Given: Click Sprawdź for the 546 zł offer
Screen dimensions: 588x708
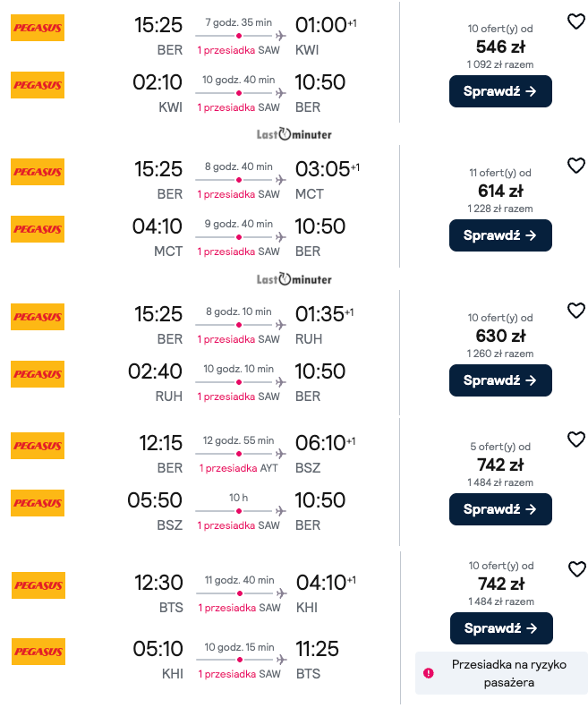Looking at the screenshot, I should click(500, 91).
